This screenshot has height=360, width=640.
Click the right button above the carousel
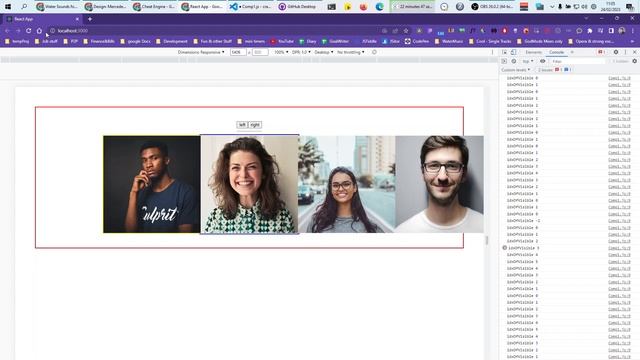tap(255, 125)
